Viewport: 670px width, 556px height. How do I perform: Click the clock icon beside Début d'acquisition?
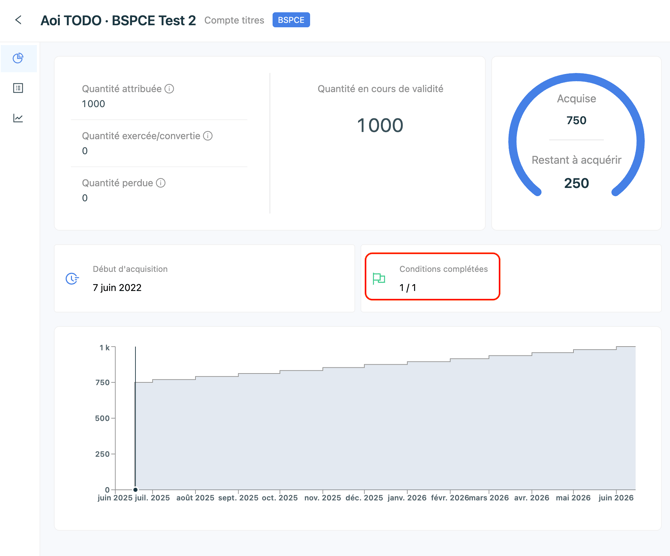pos(72,279)
